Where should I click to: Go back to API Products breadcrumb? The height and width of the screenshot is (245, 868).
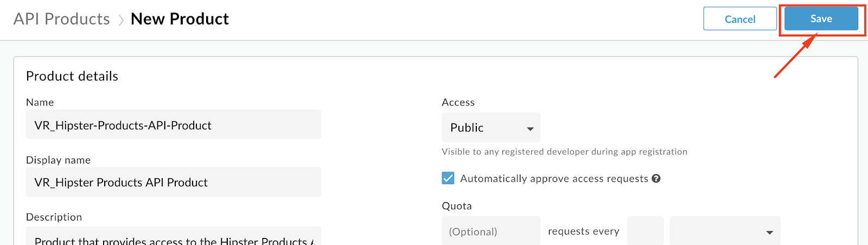62,19
